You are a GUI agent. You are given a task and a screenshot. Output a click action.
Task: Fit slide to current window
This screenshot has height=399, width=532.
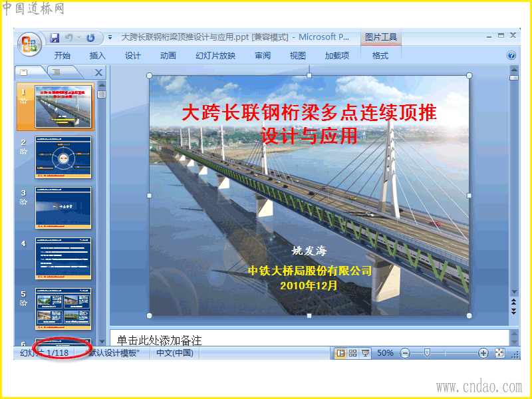point(500,353)
